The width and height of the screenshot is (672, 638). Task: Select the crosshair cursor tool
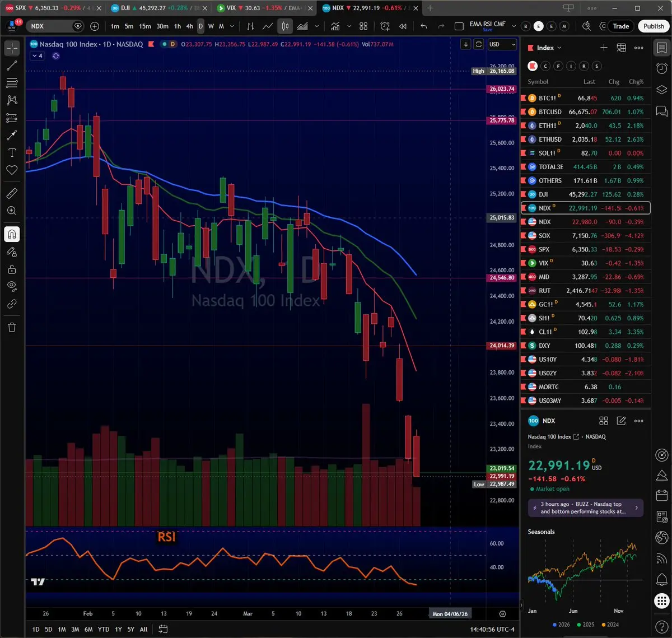tap(12, 48)
